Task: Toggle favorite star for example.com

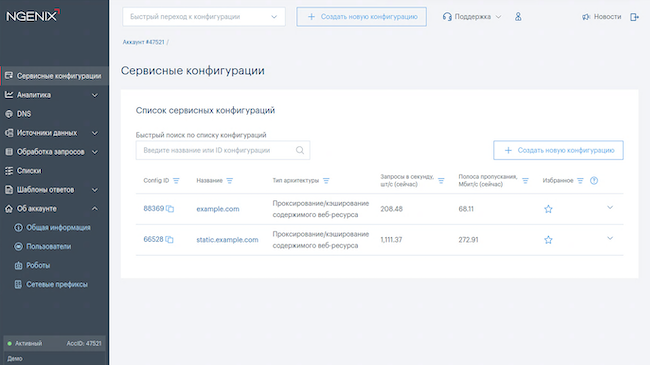Action: pos(548,209)
